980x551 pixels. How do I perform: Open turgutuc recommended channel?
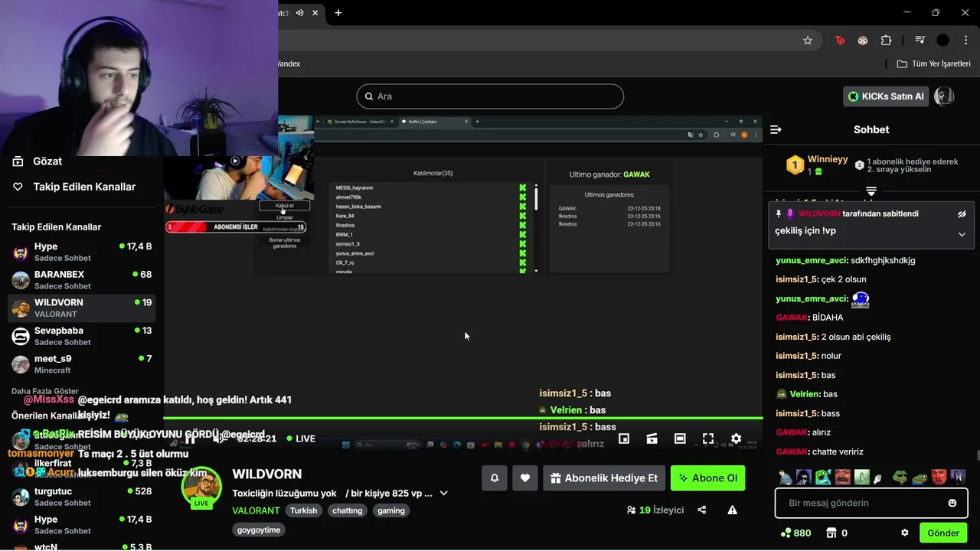(x=82, y=497)
